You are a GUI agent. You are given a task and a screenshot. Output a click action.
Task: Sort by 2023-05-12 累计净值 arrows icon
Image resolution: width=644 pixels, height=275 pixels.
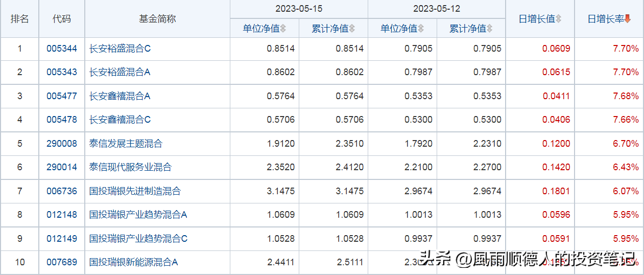pyautogui.click(x=489, y=29)
